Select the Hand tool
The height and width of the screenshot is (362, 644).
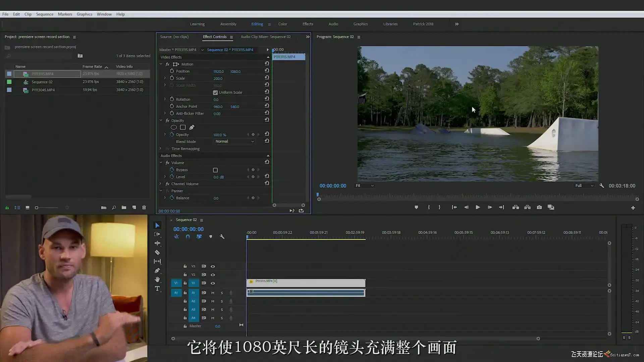157,280
